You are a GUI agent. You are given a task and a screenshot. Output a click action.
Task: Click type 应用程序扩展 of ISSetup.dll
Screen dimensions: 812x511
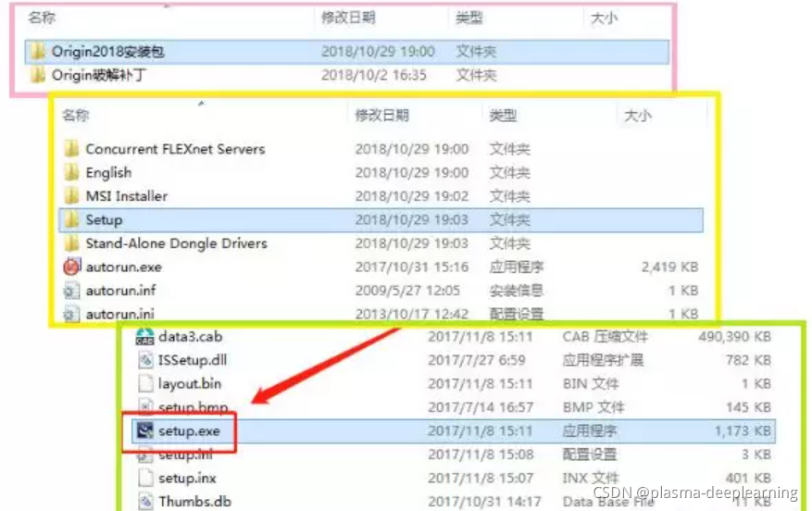(603, 360)
